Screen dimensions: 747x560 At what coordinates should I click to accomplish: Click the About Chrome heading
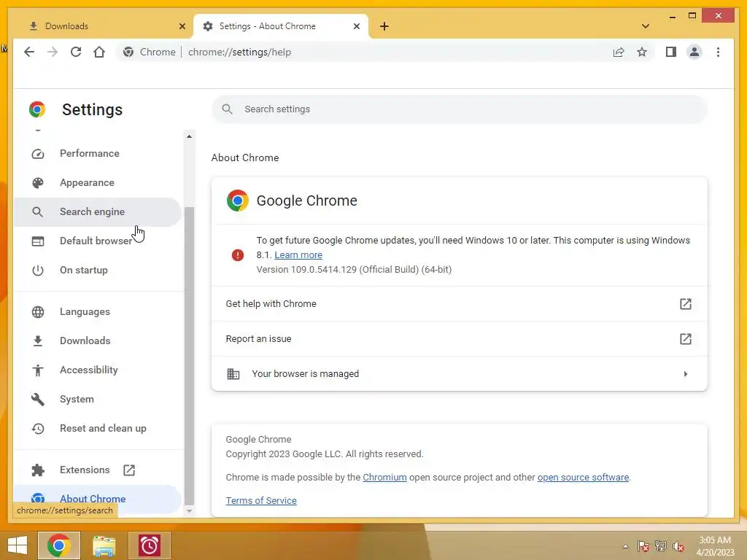(245, 157)
